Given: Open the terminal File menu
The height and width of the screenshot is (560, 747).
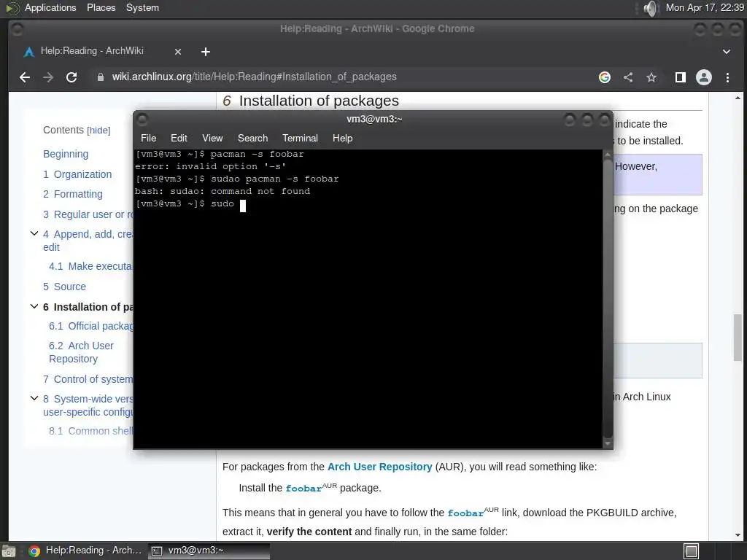Looking at the screenshot, I should (148, 138).
